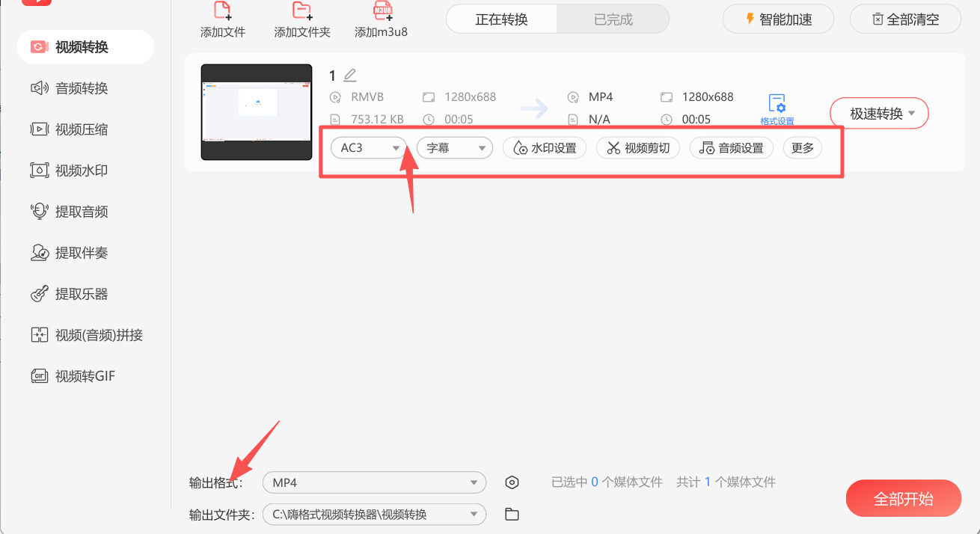Click the 全部清空 button
This screenshot has height=534, width=980.
(905, 19)
